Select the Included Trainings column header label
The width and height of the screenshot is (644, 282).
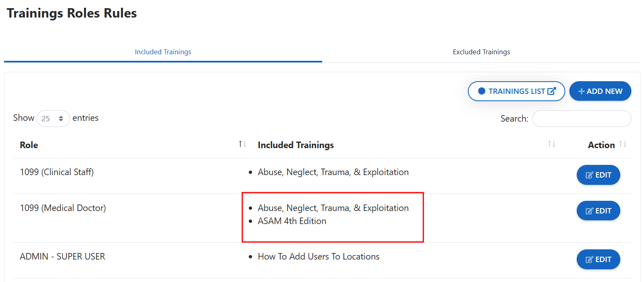[296, 145]
